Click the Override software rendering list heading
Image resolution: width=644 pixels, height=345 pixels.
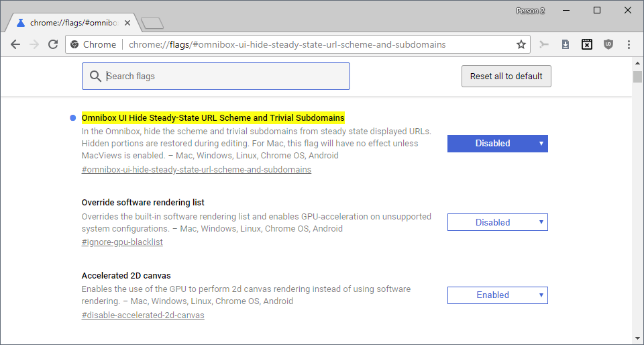[x=143, y=203]
